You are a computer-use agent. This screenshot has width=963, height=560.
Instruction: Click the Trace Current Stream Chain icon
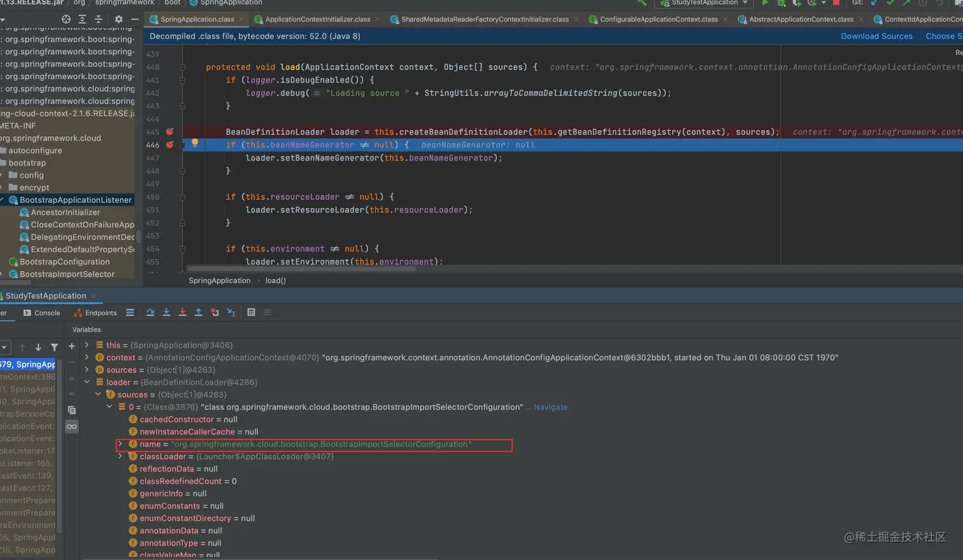point(267,312)
